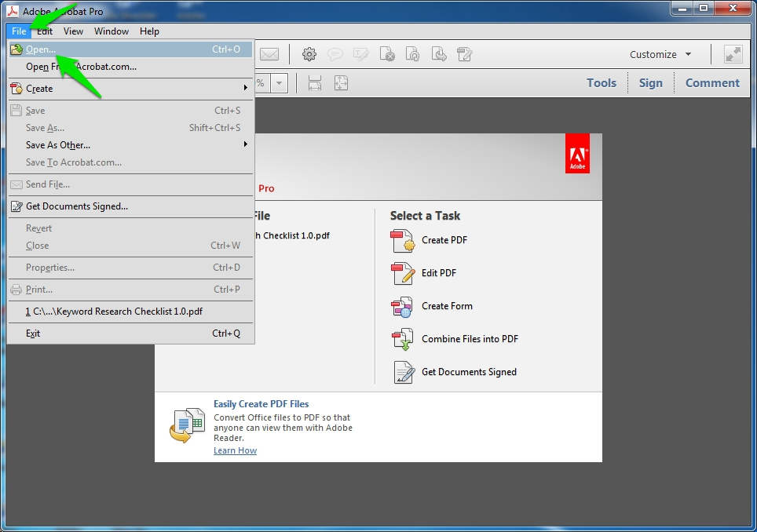Select the Create Form icon
Viewport: 757px width, 532px height.
pyautogui.click(x=401, y=306)
